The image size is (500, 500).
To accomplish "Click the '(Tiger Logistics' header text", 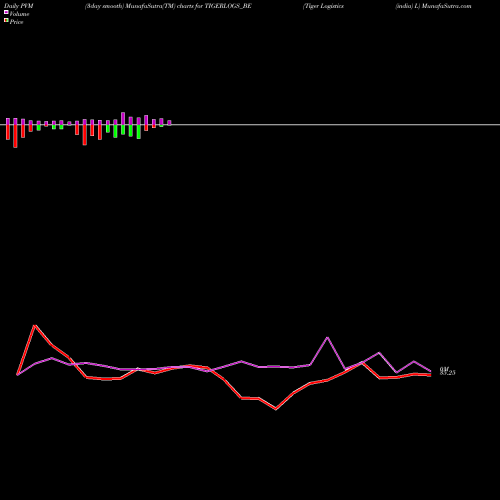I will (x=323, y=6).
